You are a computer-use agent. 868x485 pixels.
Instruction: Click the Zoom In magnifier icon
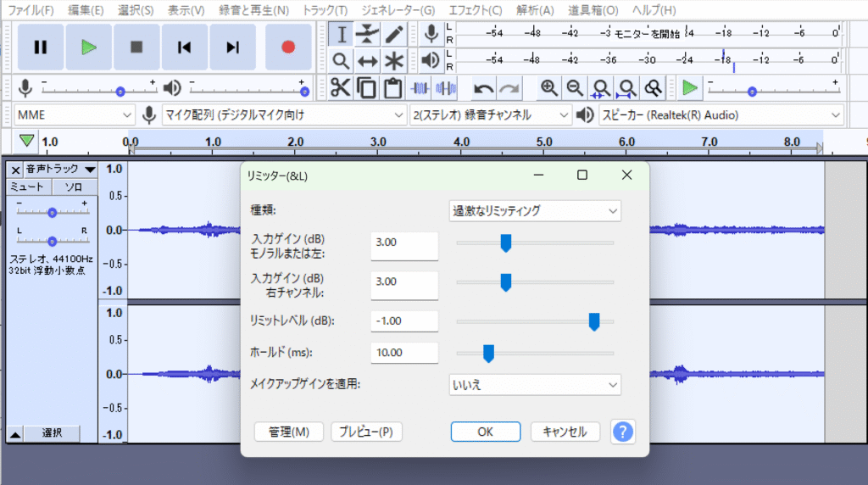pyautogui.click(x=549, y=88)
